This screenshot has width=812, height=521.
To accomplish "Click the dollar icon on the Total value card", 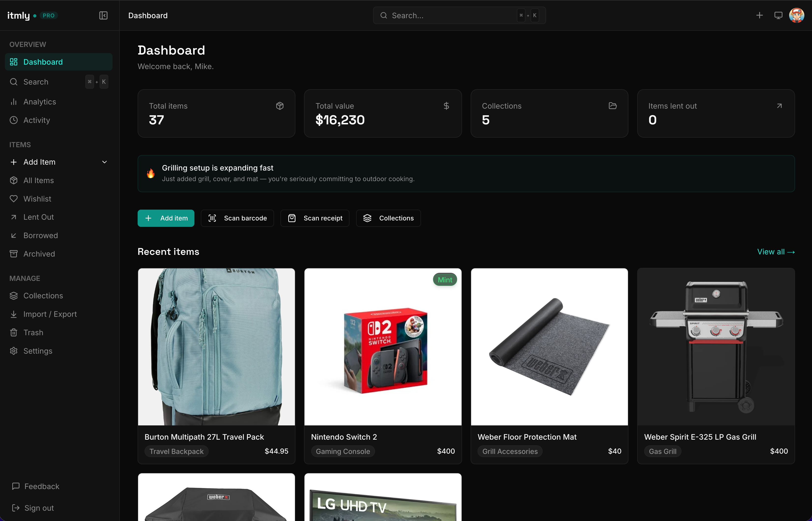I will pos(446,106).
